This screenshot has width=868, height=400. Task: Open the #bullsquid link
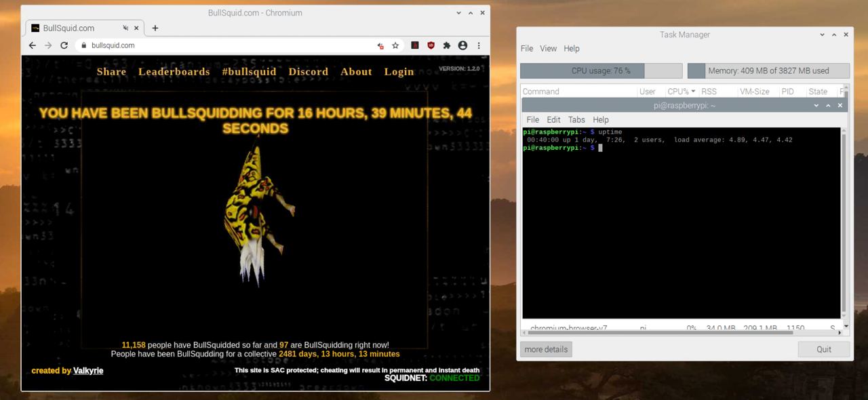(249, 71)
